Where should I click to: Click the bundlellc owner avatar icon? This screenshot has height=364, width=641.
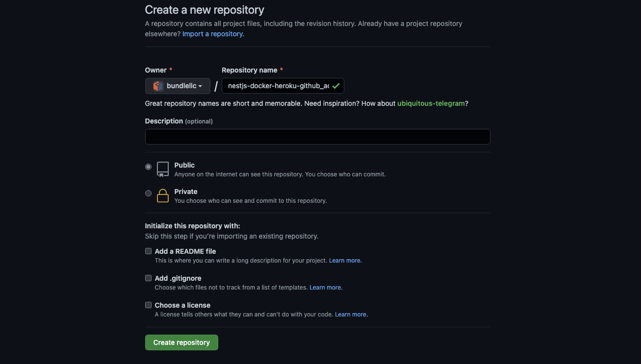(x=158, y=86)
